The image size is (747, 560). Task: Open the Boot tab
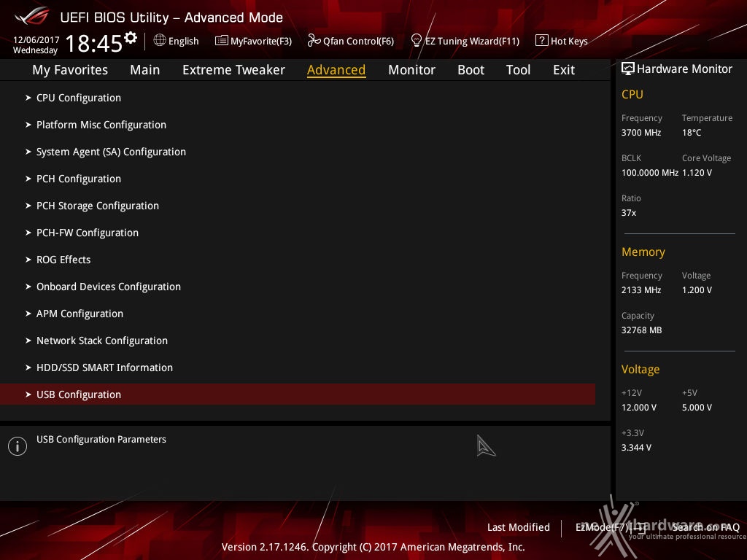[471, 70]
